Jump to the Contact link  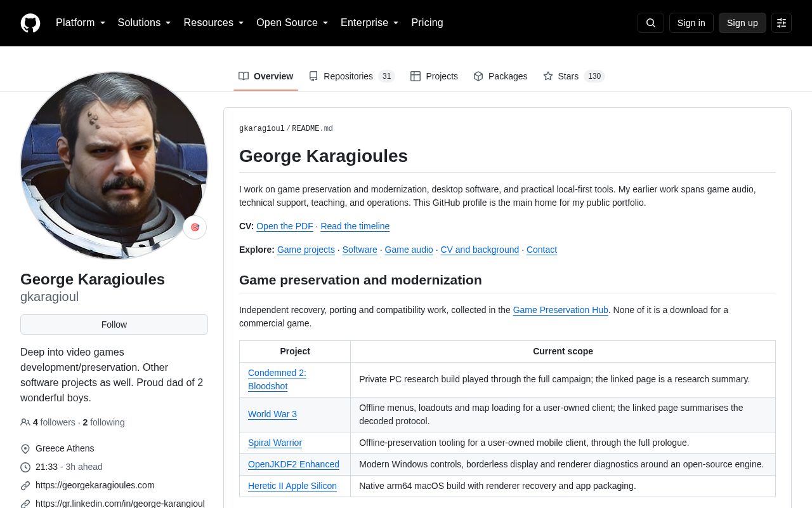(x=542, y=250)
